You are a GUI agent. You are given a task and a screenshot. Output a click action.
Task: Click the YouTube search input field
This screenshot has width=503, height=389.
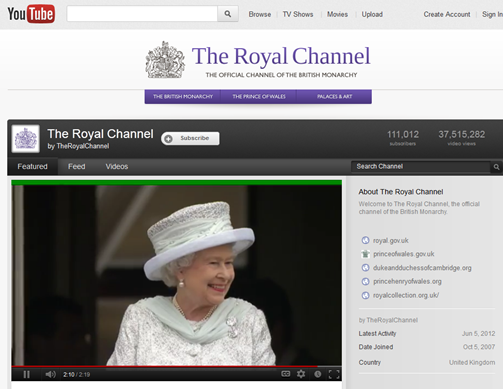(x=142, y=14)
